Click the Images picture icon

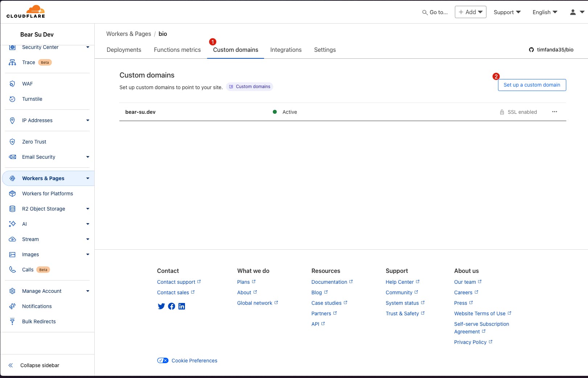click(x=12, y=254)
